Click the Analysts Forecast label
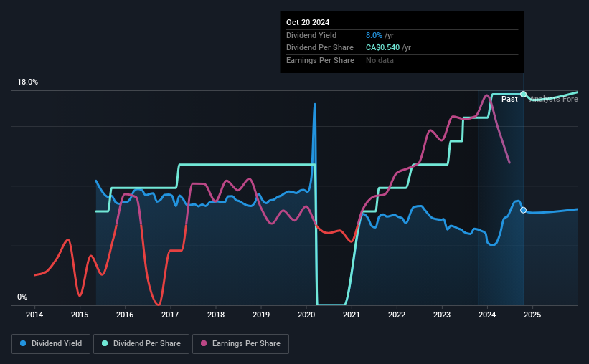Image resolution: width=589 pixels, height=364 pixels. 553,99
